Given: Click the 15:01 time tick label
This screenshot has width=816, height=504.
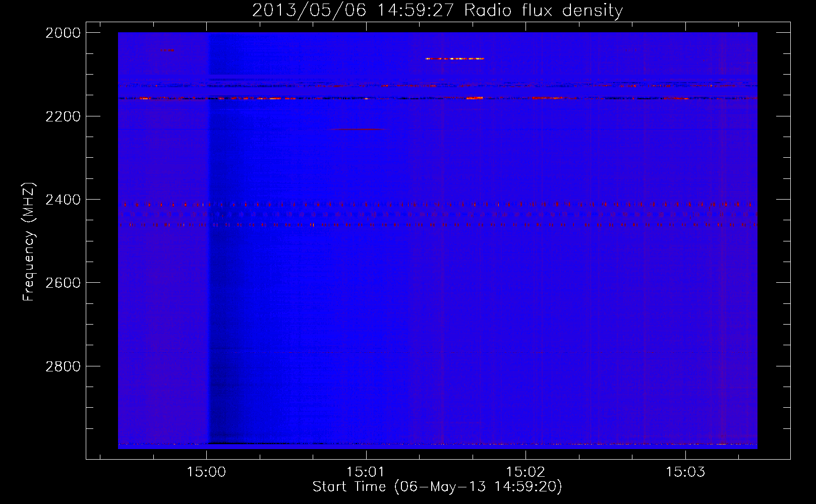Looking at the screenshot, I should (x=366, y=472).
